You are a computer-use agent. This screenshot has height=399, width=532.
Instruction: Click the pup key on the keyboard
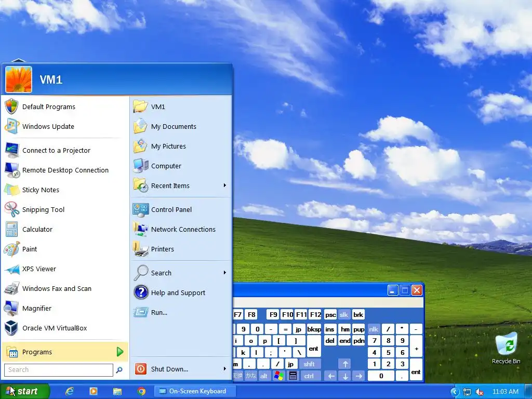coord(358,329)
